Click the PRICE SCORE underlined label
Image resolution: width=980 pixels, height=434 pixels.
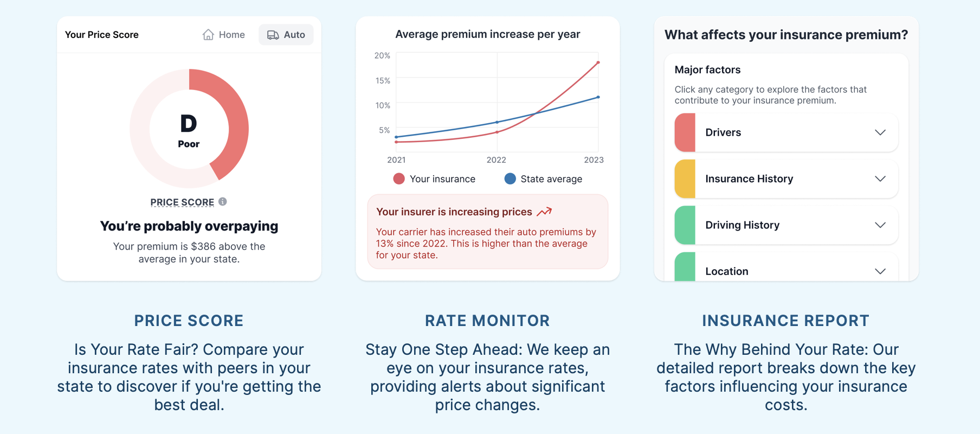(182, 202)
